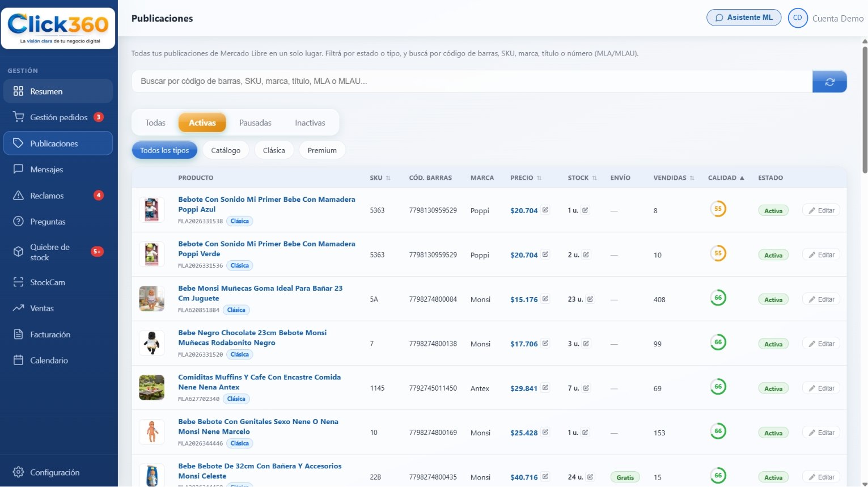The height and width of the screenshot is (487, 868).
Task: Edit price icon next to $25.428
Action: (x=545, y=433)
